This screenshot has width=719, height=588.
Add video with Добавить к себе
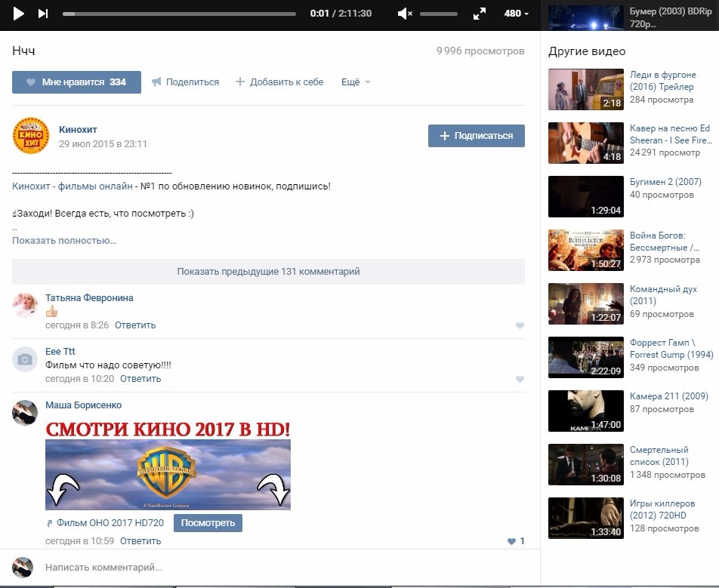tap(279, 82)
